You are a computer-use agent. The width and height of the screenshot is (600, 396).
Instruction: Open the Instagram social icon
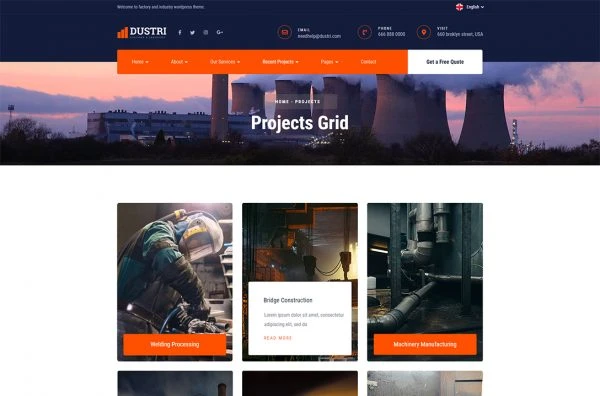206,33
